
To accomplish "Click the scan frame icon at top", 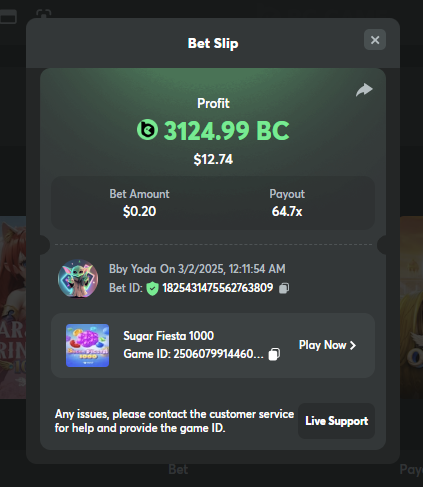I will click(x=44, y=14).
